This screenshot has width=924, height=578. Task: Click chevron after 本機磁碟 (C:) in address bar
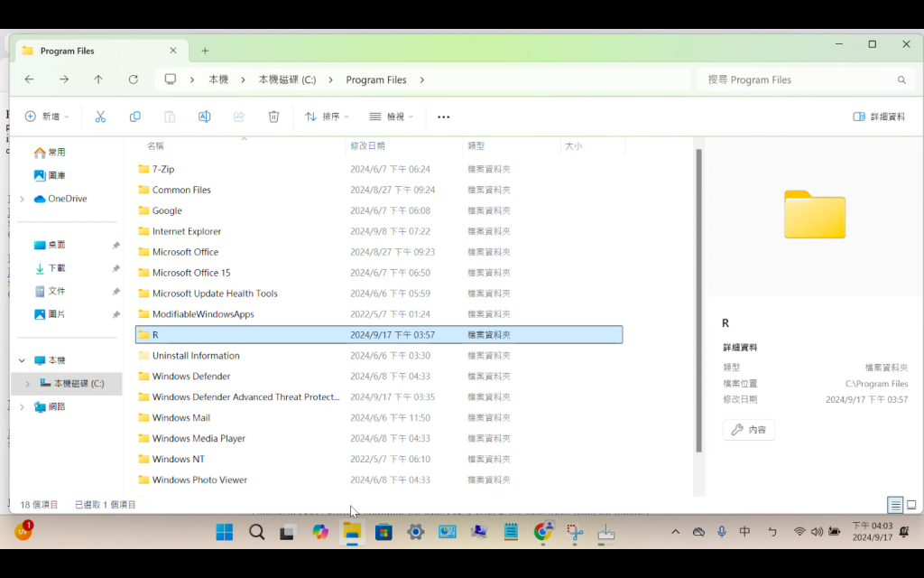tap(330, 79)
